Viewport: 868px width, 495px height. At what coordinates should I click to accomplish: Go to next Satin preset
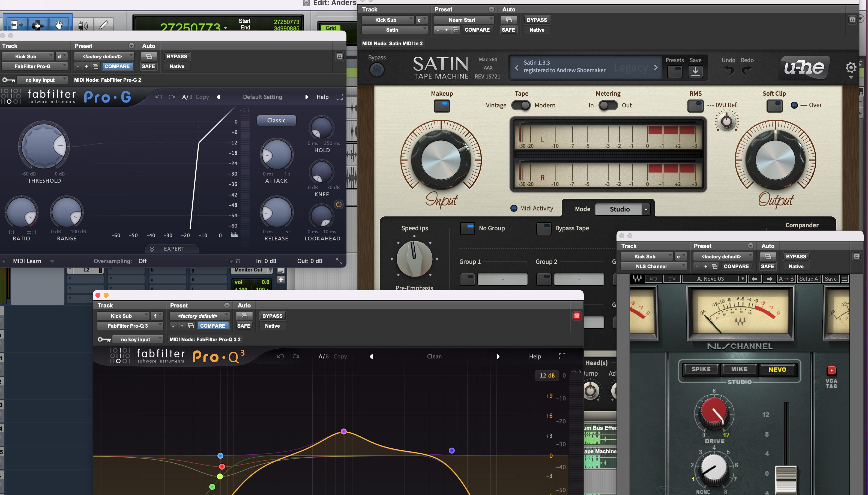point(656,68)
